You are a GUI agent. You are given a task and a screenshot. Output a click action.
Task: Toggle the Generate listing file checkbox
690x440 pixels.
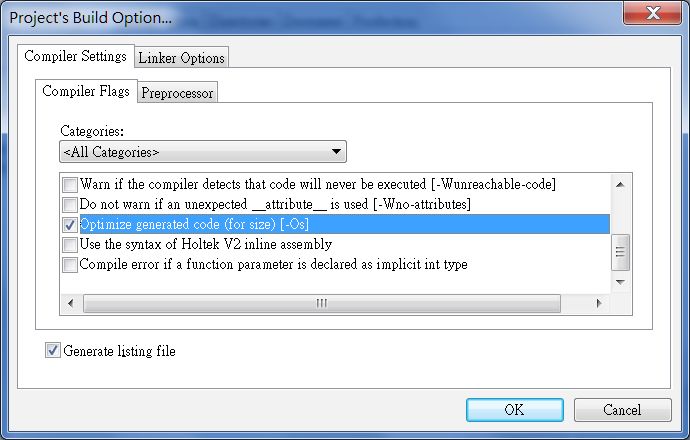click(53, 351)
